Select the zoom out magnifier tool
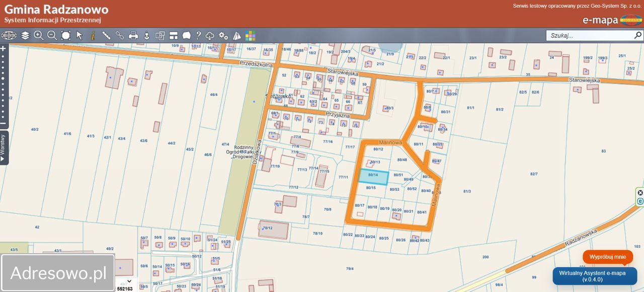644x292 pixels. tap(52, 35)
